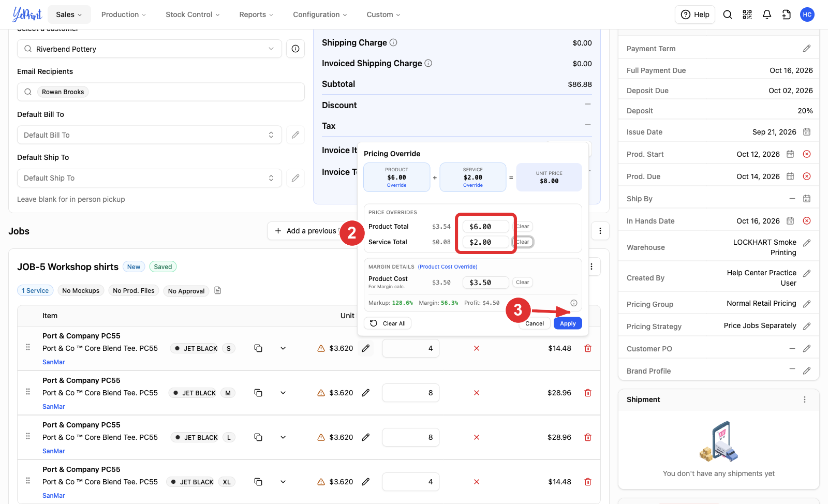
Task: Open the Sales menu
Action: 69,14
